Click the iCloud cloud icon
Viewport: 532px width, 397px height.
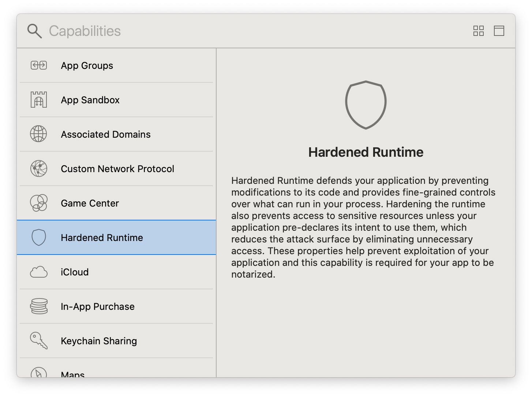tap(38, 272)
